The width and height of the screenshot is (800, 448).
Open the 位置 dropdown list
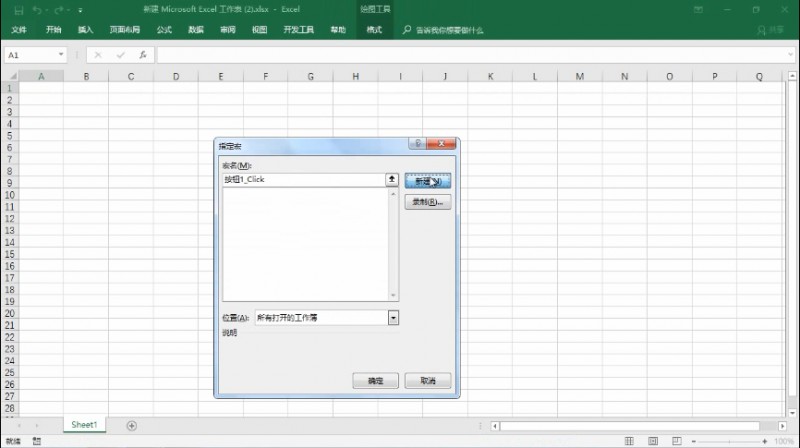[393, 317]
